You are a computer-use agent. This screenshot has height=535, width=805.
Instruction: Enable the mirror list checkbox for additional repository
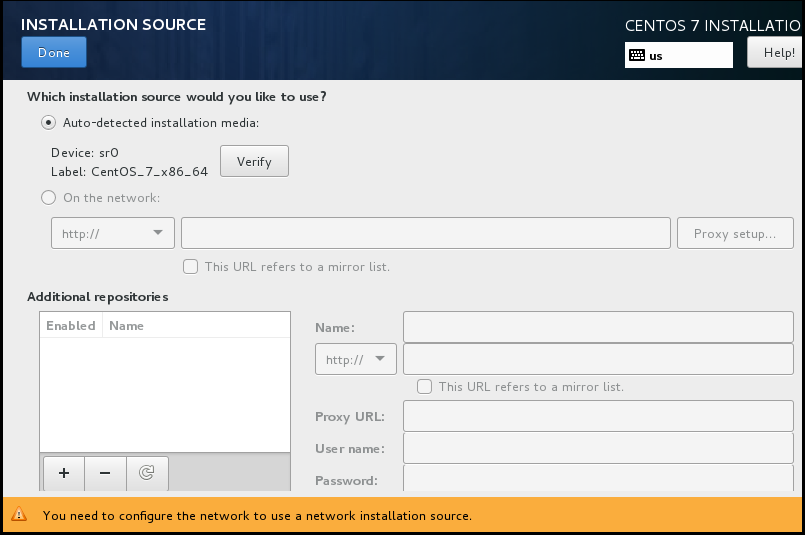[424, 386]
